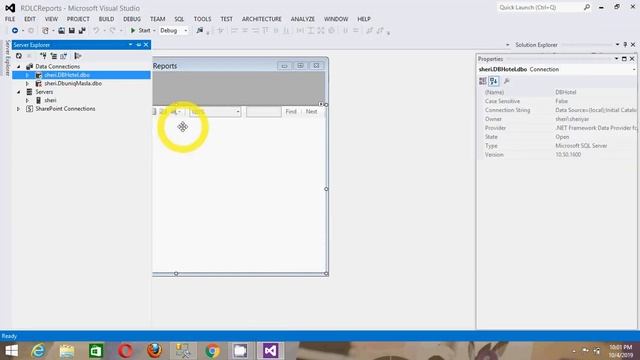The height and width of the screenshot is (360, 640).
Task: Click the Save All toolbar icon
Action: [x=82, y=30]
